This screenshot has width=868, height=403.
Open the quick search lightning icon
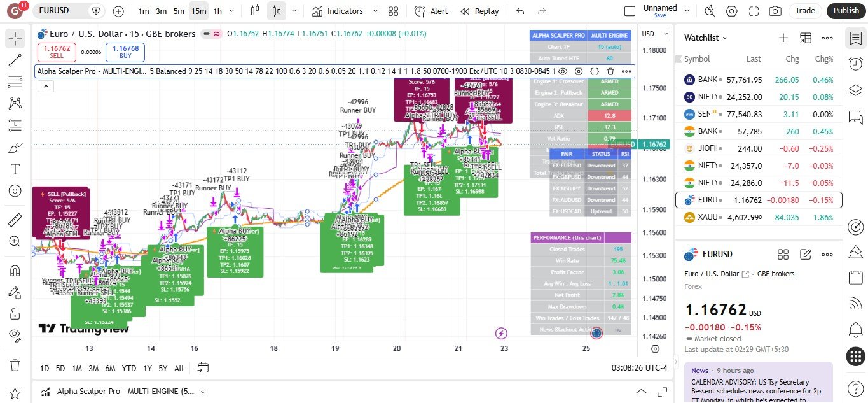pos(710,11)
